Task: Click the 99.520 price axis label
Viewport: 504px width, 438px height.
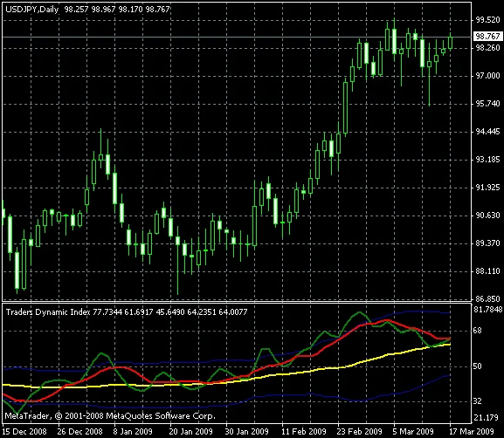Action: (x=487, y=20)
